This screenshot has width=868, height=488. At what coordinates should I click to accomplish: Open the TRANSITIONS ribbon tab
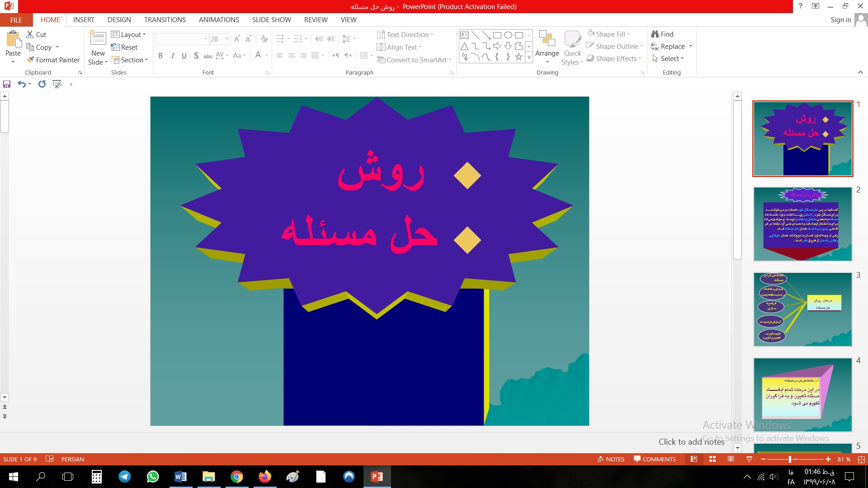click(165, 20)
